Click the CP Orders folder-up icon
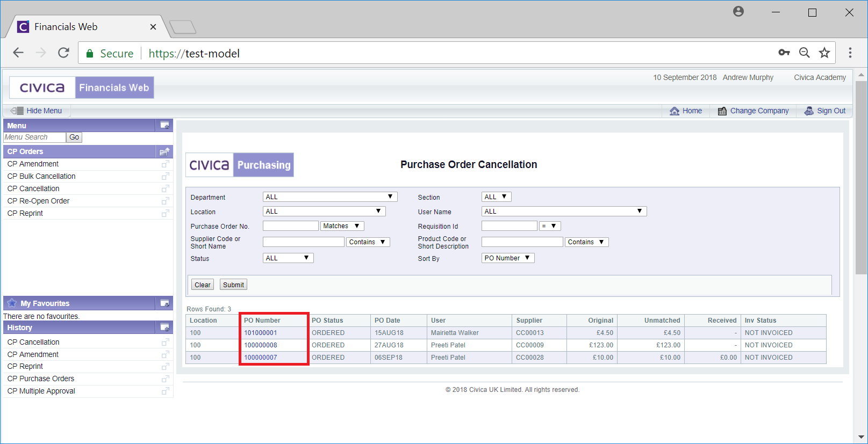 [x=164, y=151]
